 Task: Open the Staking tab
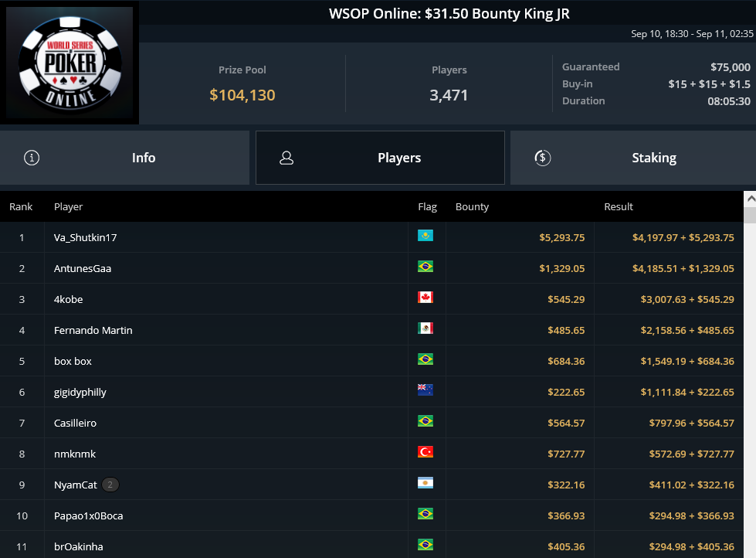[633, 158]
